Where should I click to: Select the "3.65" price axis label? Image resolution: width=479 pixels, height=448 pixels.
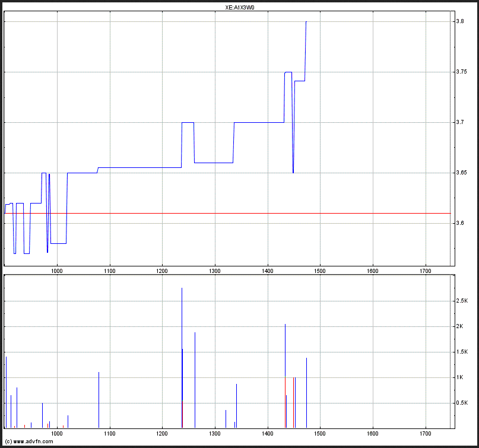pyautogui.click(x=461, y=173)
